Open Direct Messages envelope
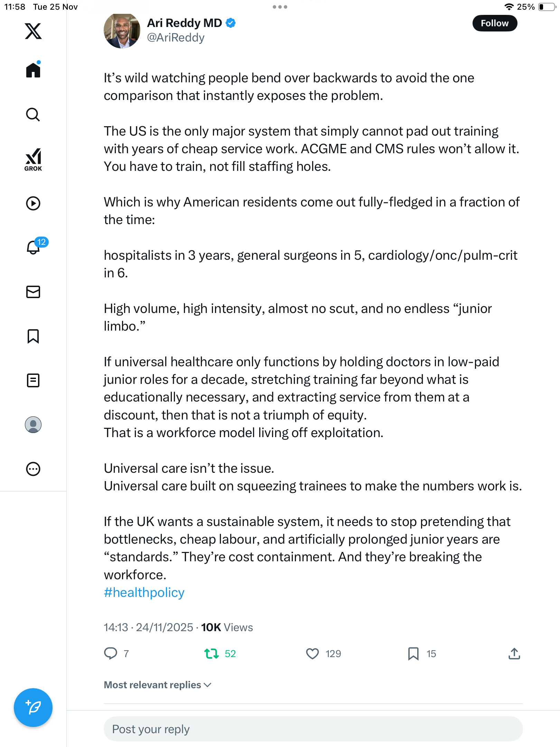The width and height of the screenshot is (560, 747). [x=33, y=292]
